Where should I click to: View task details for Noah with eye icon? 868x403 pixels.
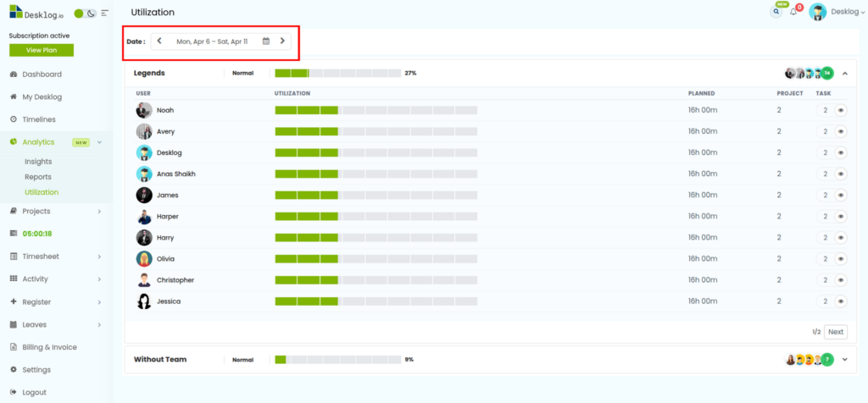(841, 110)
